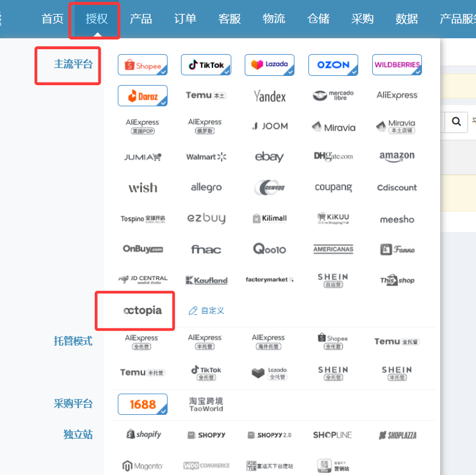Choose the factorymarket platform logo
The width and height of the screenshot is (476, 475).
270,279
